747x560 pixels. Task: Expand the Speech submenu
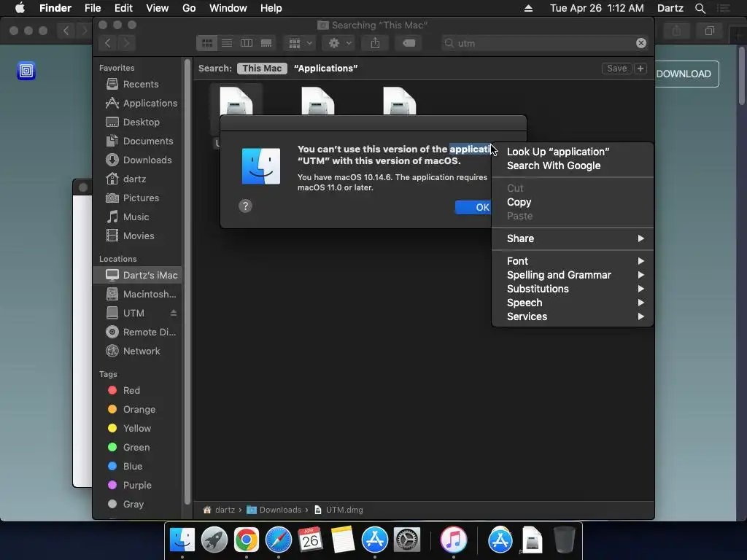coord(572,303)
